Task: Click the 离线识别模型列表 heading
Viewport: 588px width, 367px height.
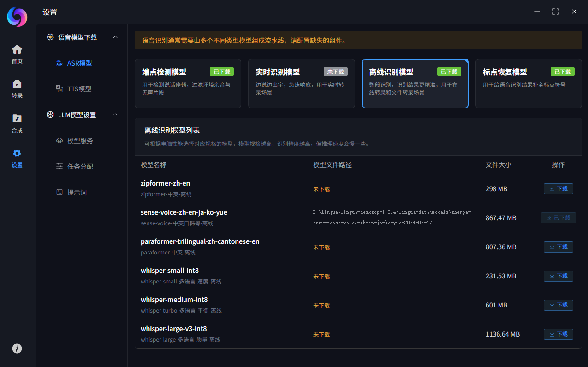Action: (172, 131)
